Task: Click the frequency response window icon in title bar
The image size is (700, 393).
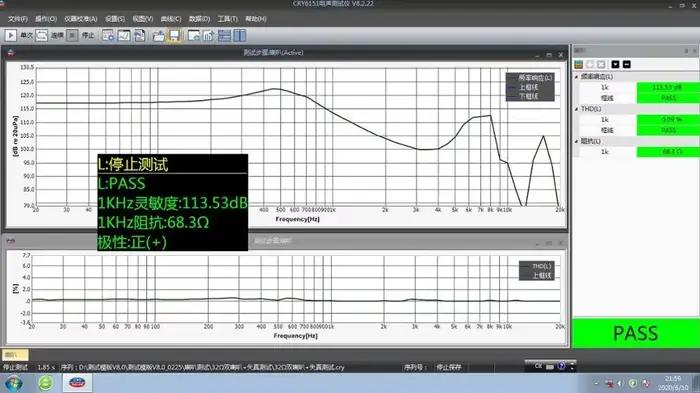Action: (11, 53)
